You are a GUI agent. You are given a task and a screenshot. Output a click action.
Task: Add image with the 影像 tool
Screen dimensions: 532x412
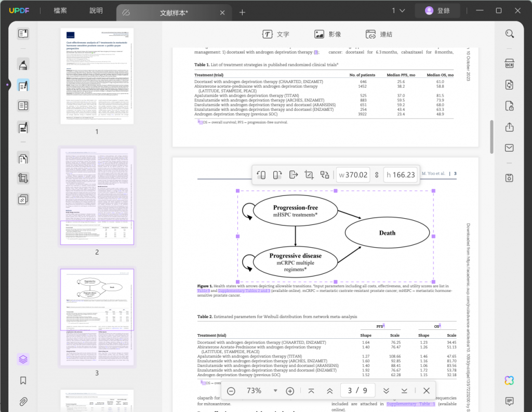pos(328,34)
